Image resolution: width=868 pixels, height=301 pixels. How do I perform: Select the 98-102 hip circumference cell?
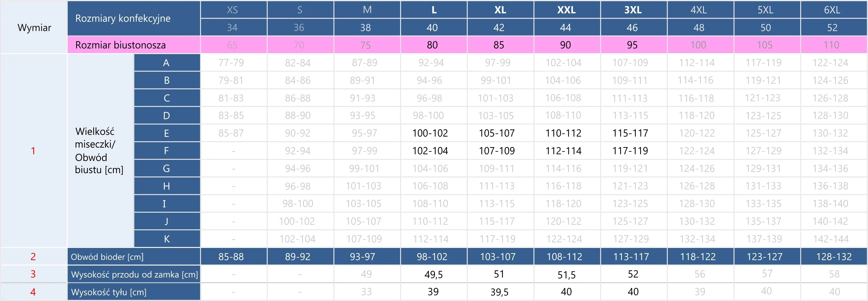pyautogui.click(x=432, y=257)
